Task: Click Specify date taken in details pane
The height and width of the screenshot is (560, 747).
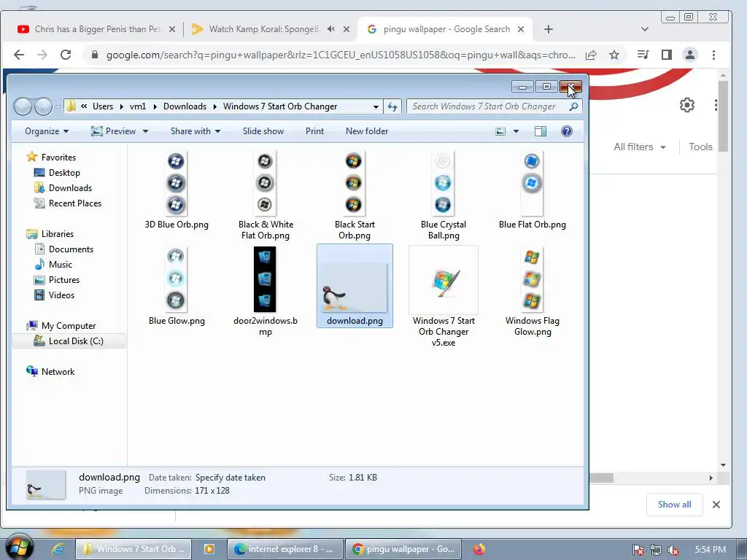Action: (x=230, y=478)
